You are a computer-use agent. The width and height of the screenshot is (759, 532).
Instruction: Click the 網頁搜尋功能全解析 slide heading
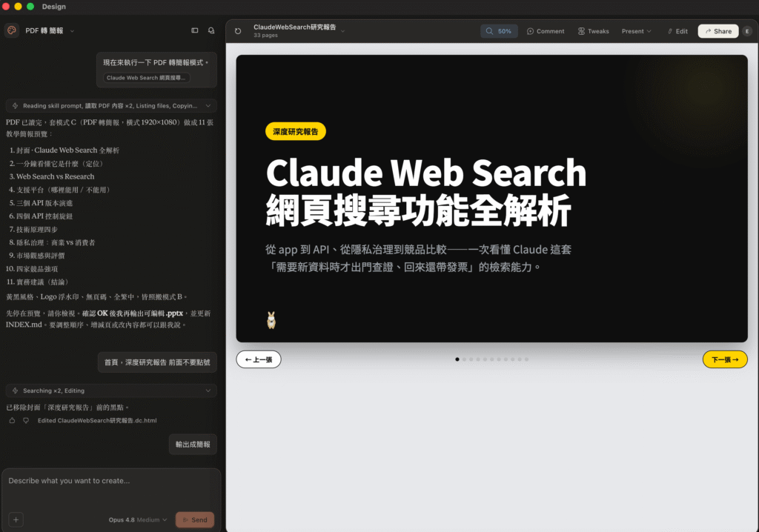click(418, 210)
